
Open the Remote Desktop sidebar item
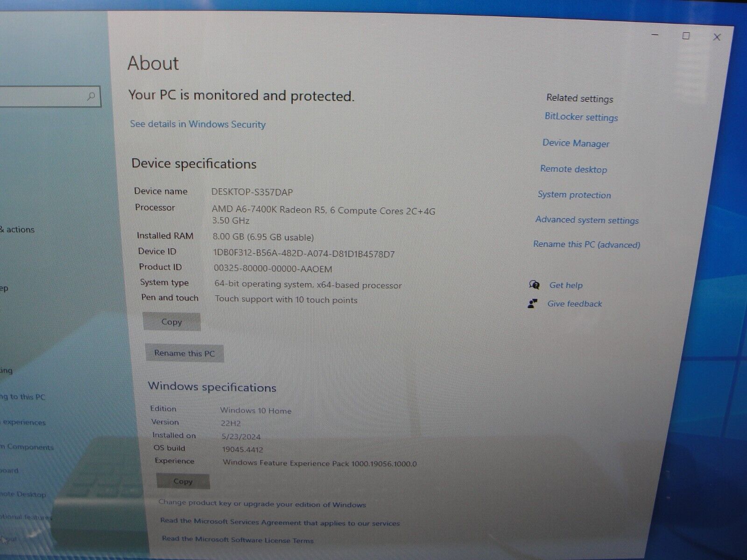point(23,494)
